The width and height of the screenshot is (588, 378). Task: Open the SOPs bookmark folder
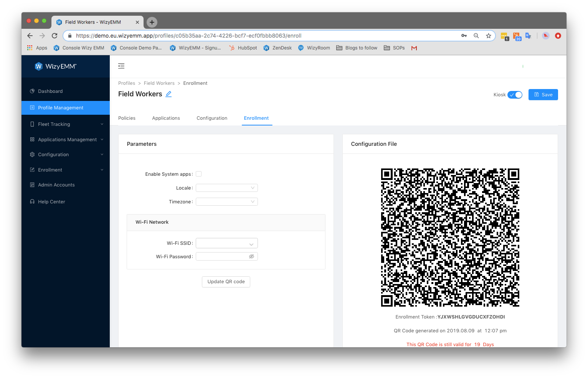coord(395,48)
